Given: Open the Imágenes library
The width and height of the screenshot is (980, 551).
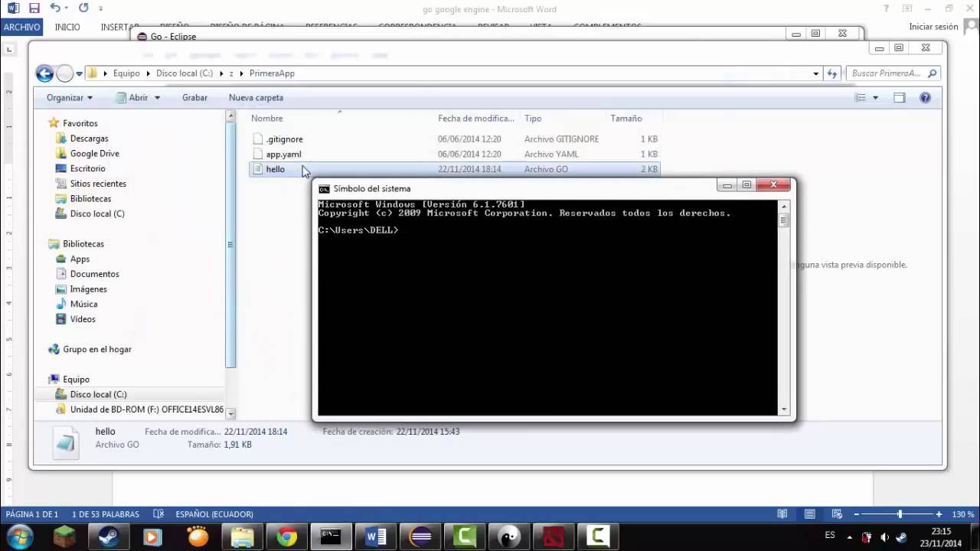Looking at the screenshot, I should click(88, 289).
